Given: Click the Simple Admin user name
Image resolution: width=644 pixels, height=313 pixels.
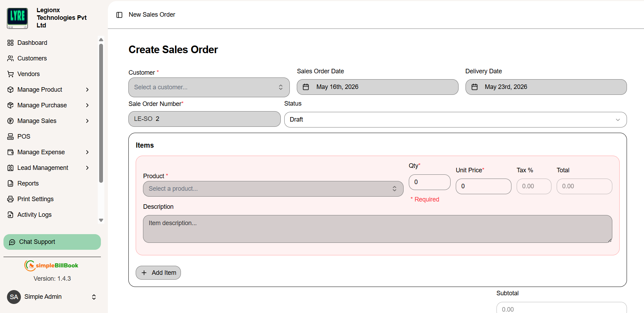Looking at the screenshot, I should point(43,297).
